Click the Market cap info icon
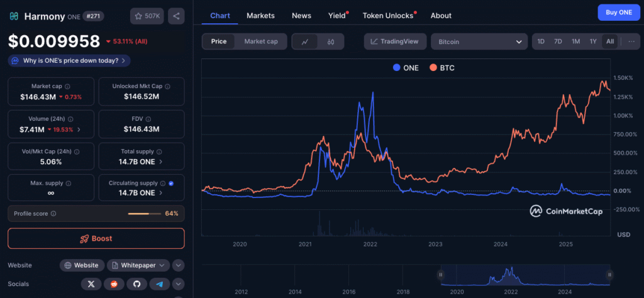 click(x=67, y=87)
